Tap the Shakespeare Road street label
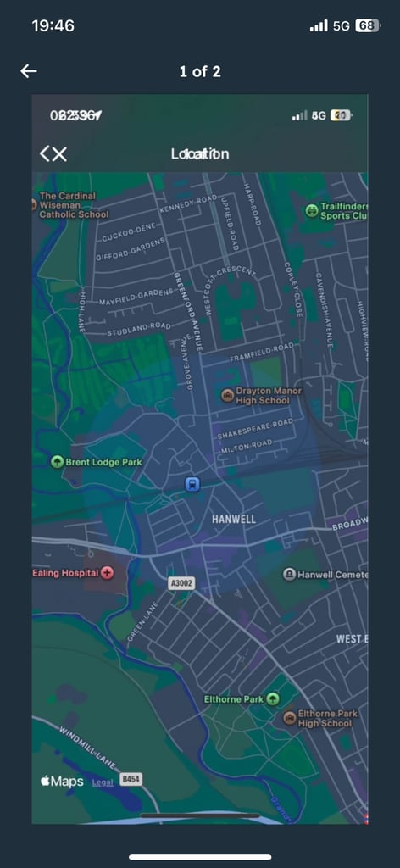Viewport: 400px width, 868px height. click(254, 430)
